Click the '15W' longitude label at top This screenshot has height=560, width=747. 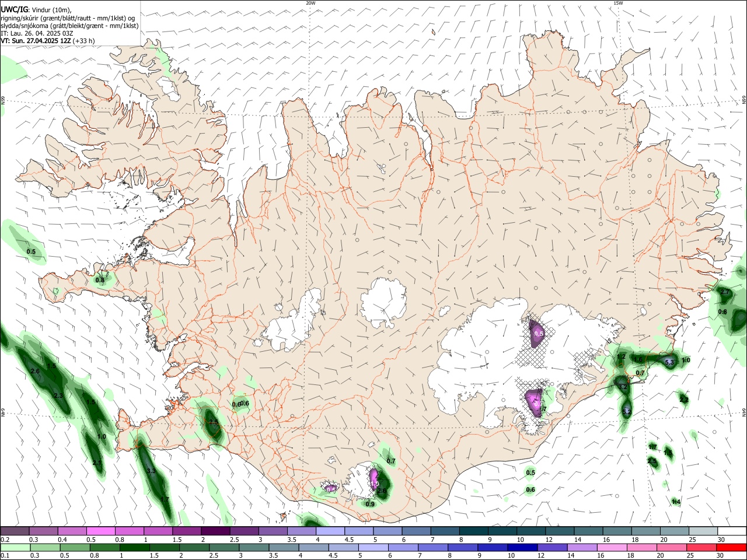click(617, 3)
